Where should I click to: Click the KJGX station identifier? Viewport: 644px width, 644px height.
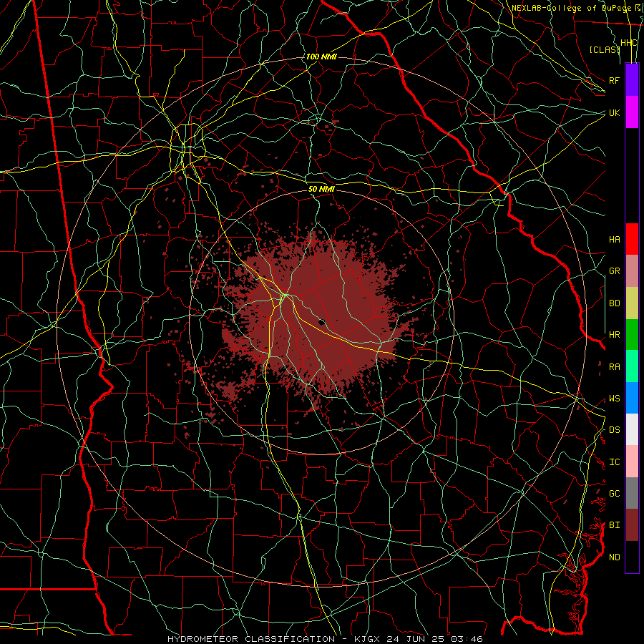(368, 639)
